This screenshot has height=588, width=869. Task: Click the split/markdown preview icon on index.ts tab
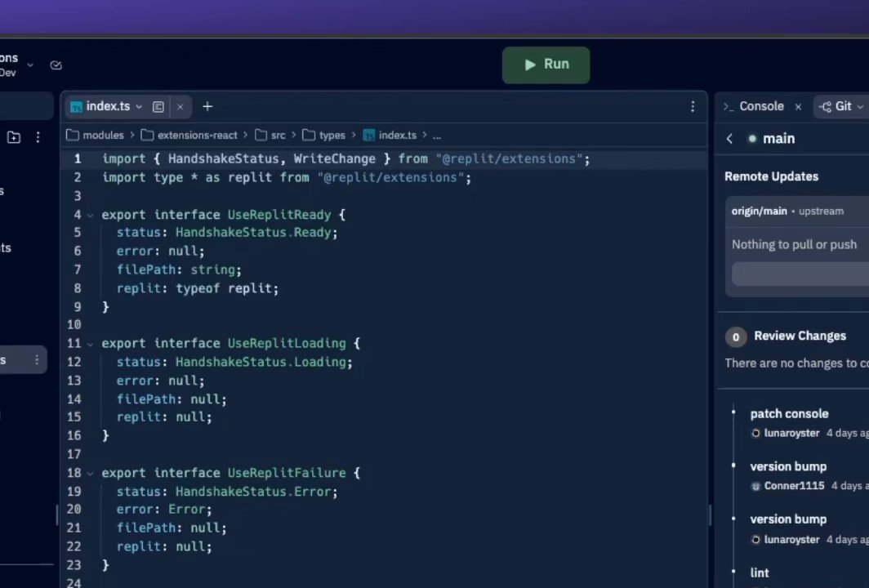[158, 107]
